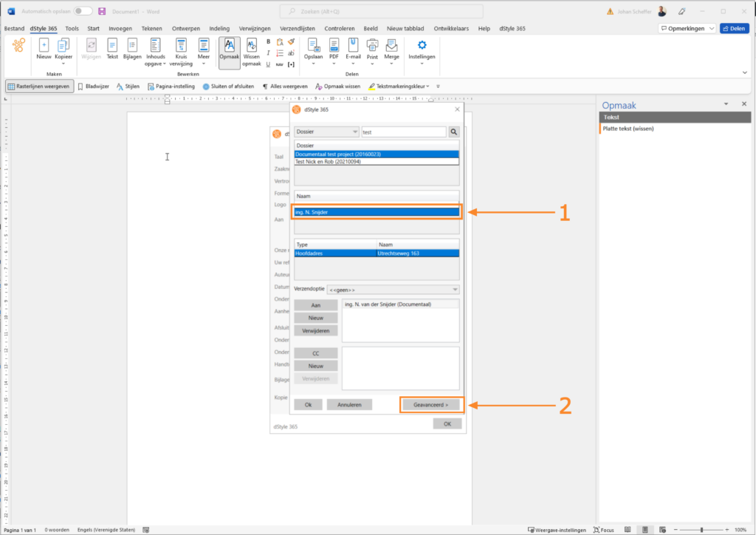756x535 pixels.
Task: Toggle Automatisch opslaan switch
Action: tap(83, 11)
